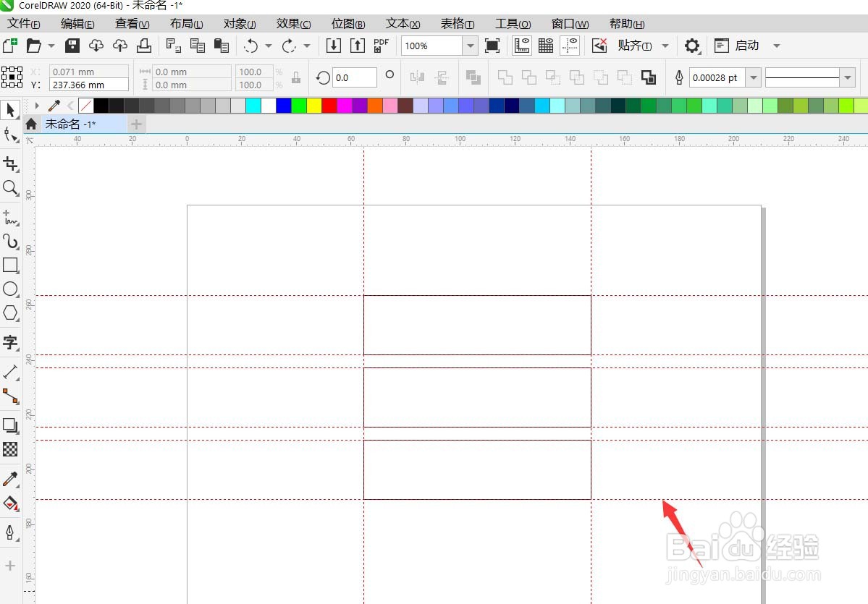This screenshot has height=604, width=868.
Task: Select the Connector tool
Action: tap(10, 396)
